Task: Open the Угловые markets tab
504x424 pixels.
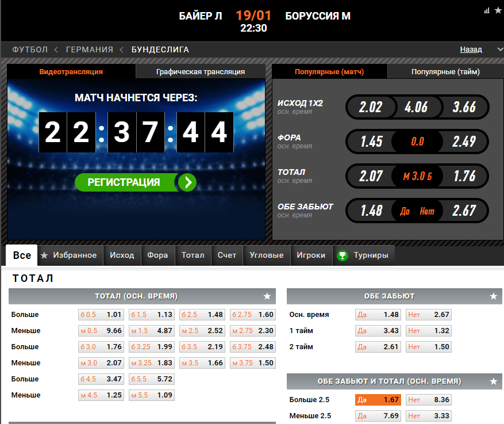Action: (267, 255)
